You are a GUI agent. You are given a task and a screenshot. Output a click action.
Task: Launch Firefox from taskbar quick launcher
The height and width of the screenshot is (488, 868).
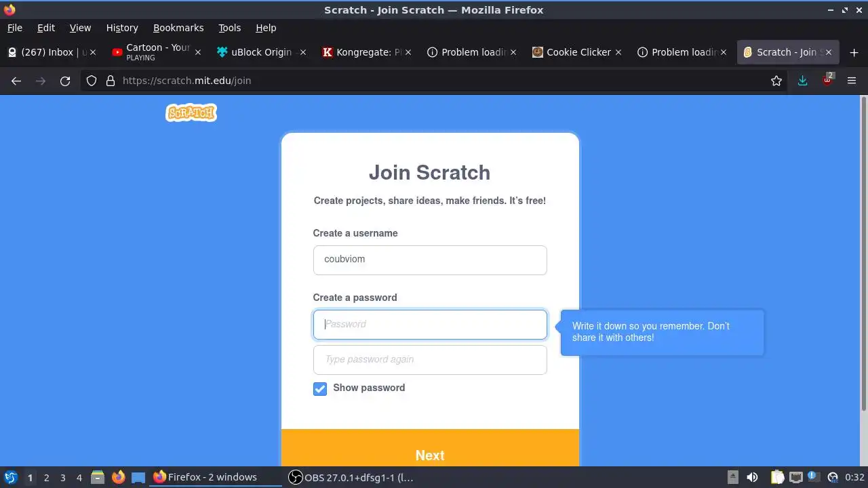[118, 477]
